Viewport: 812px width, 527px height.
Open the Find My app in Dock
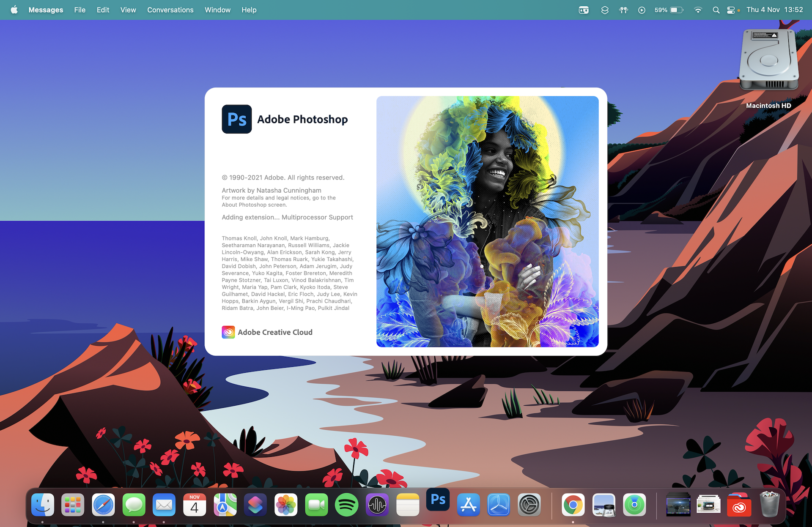point(634,505)
